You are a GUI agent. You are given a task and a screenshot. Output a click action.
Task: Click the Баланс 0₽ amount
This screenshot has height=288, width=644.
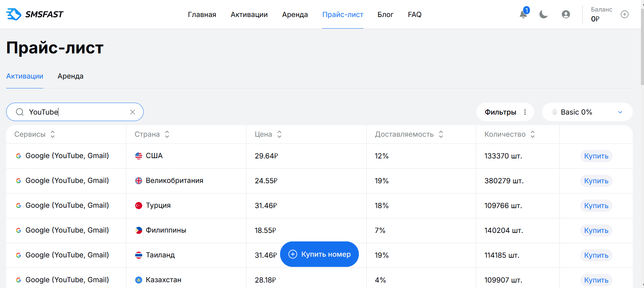tap(595, 19)
